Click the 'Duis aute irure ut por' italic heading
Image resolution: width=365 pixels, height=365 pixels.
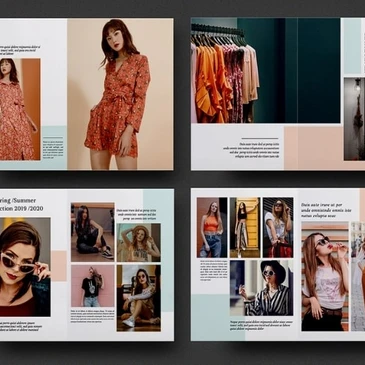322,205
